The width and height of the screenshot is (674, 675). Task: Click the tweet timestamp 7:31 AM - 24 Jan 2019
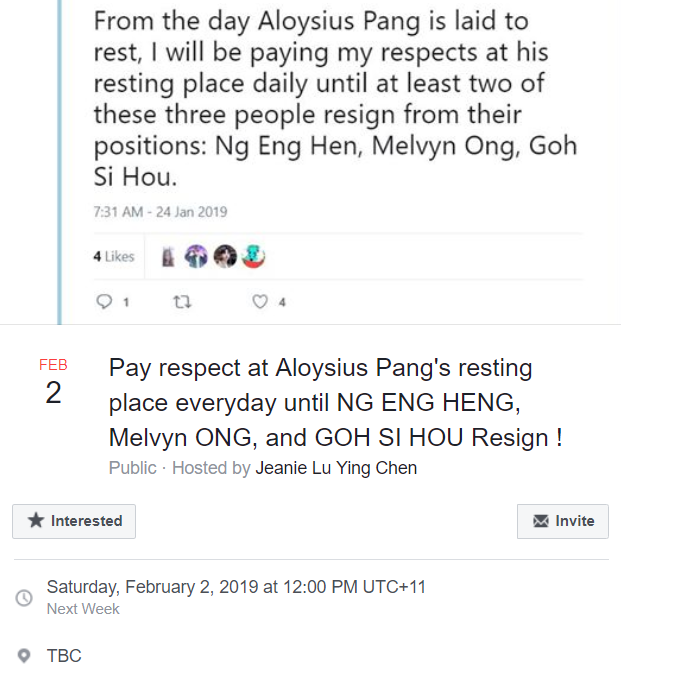point(160,212)
